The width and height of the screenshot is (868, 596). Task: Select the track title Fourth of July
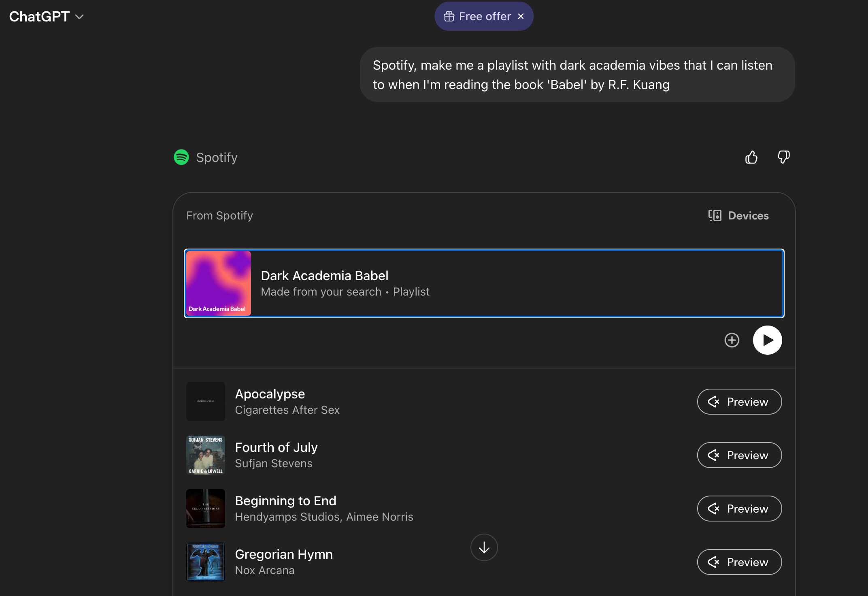click(277, 447)
